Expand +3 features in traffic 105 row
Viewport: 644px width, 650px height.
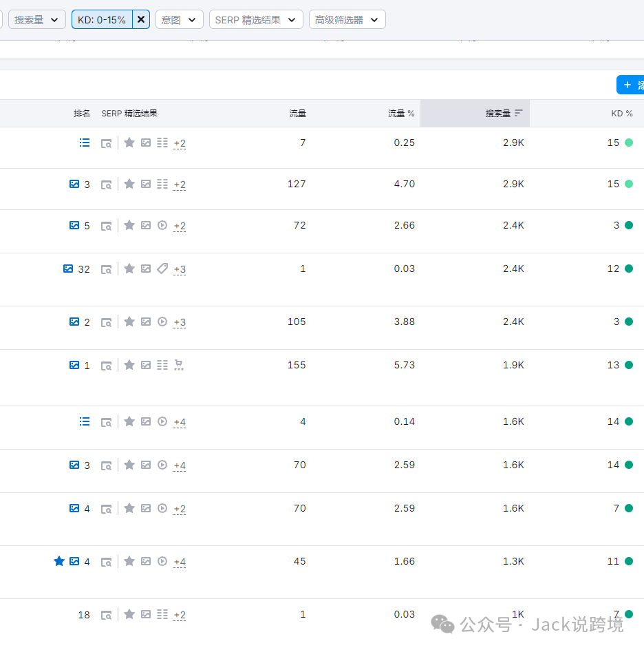[x=180, y=322]
